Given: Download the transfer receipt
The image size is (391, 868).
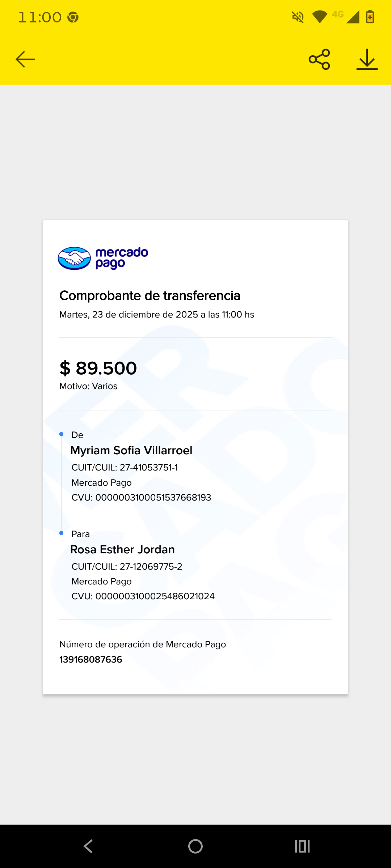Looking at the screenshot, I should pos(367,59).
